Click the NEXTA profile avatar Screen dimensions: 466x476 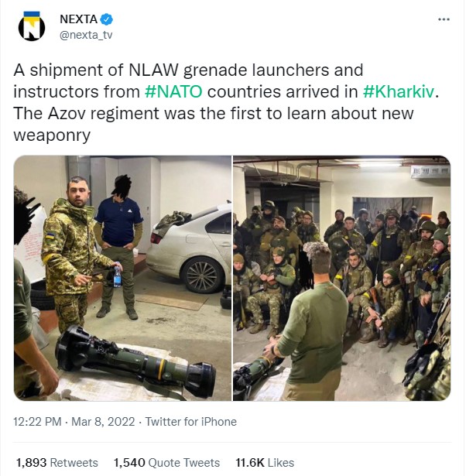point(32,26)
